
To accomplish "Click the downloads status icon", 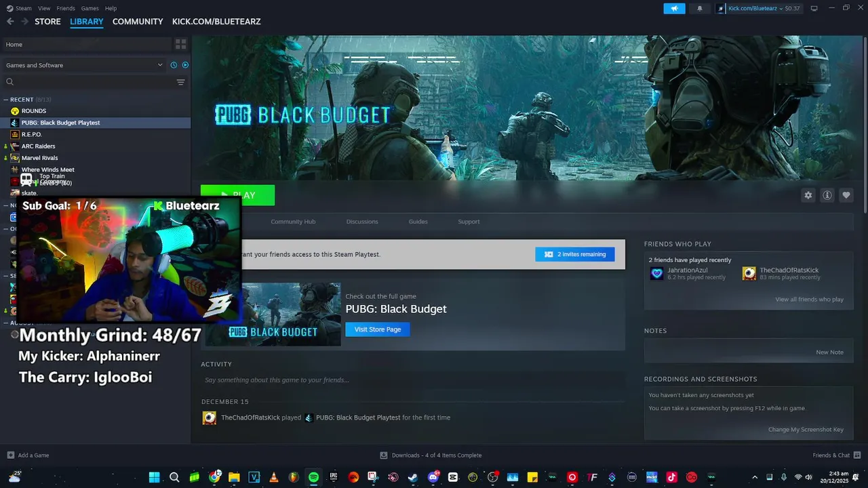I will [384, 455].
